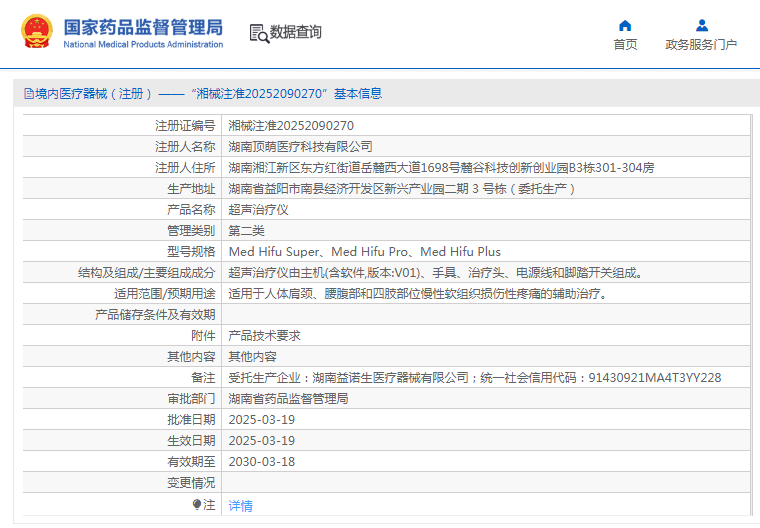Screen dimensions: 760x528
Task: Click the 审批部门 label
Action: point(191,399)
